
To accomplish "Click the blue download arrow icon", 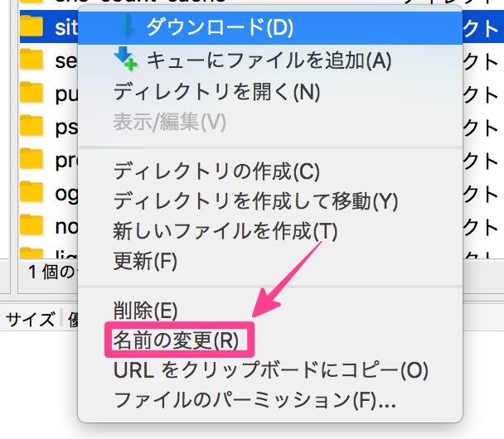I will pos(127,26).
